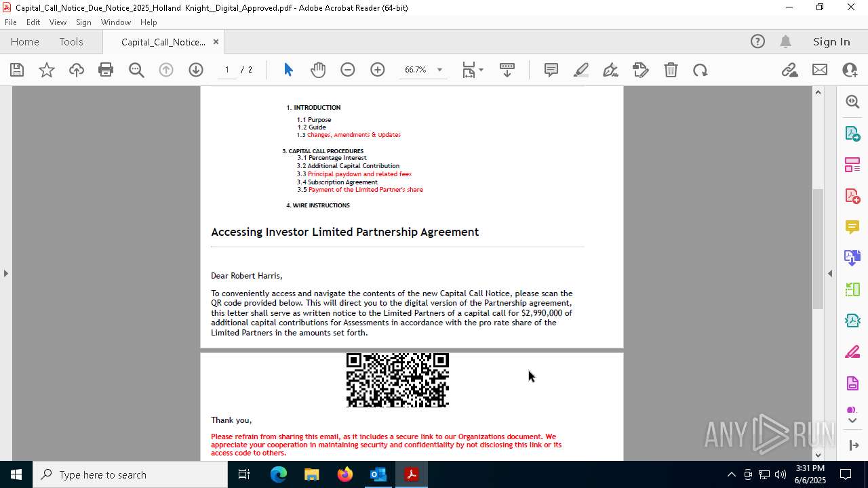Open Find text search tool
The width and height of the screenshot is (868, 488).
tap(136, 70)
